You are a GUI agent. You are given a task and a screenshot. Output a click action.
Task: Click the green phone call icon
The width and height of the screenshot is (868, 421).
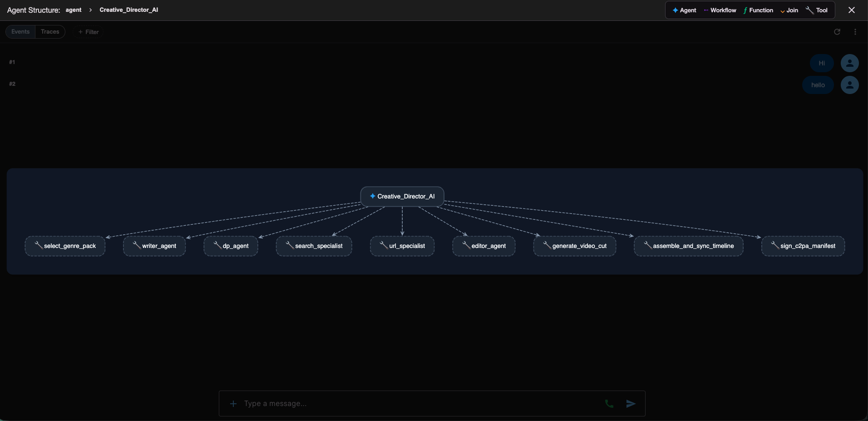(609, 404)
